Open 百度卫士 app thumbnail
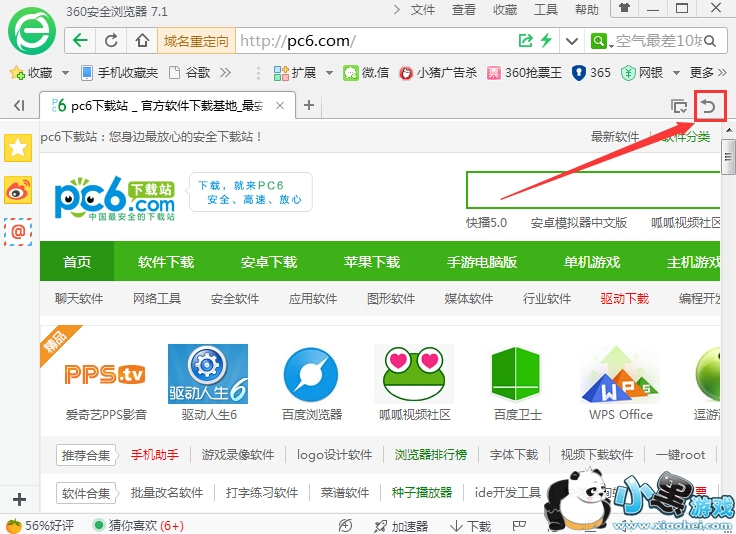Screen dimensions: 736x534 (516, 374)
